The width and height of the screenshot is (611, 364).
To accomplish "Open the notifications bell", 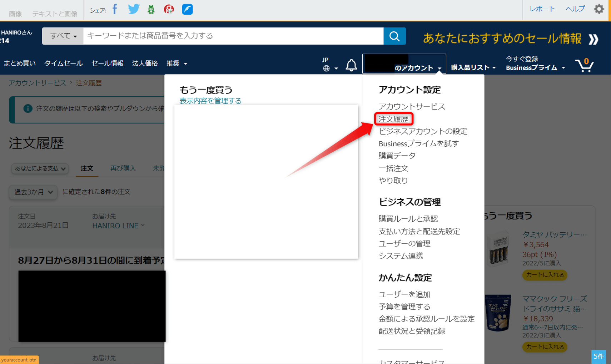I will click(x=351, y=65).
